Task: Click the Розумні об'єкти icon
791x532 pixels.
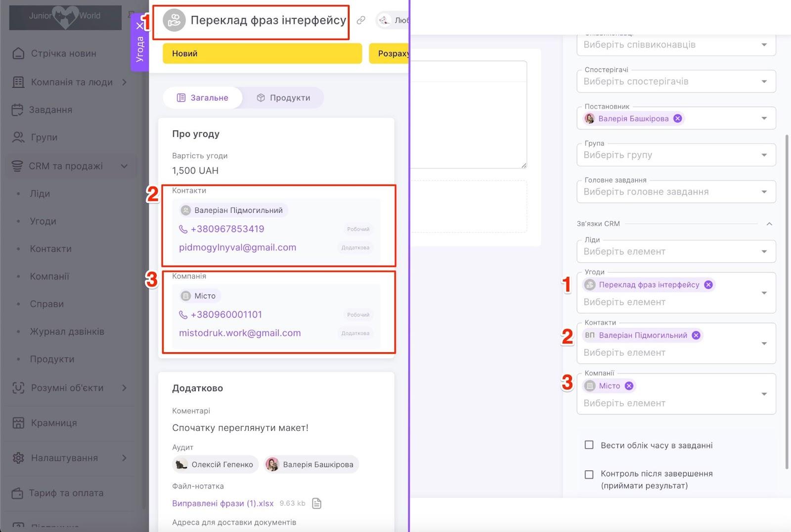Action: pyautogui.click(x=18, y=388)
